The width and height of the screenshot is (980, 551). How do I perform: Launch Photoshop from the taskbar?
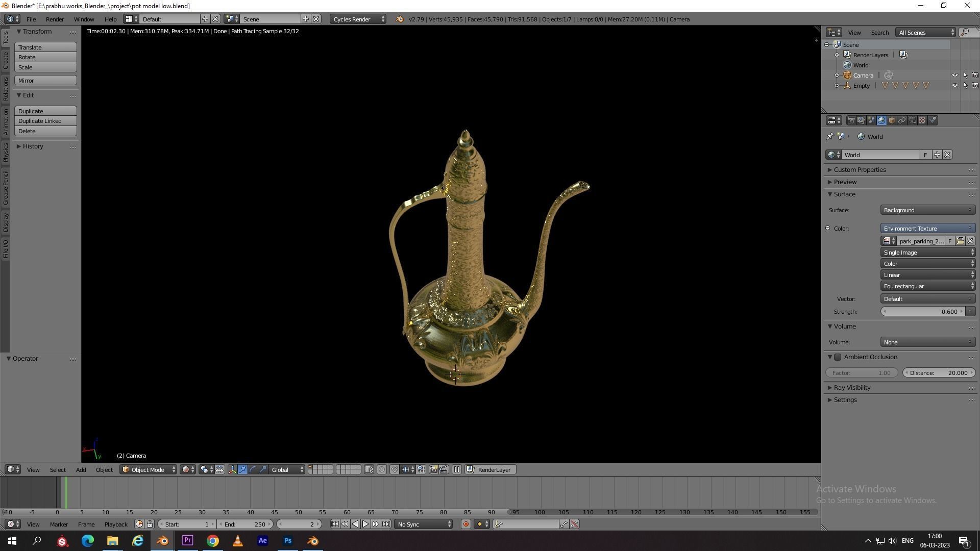[287, 541]
